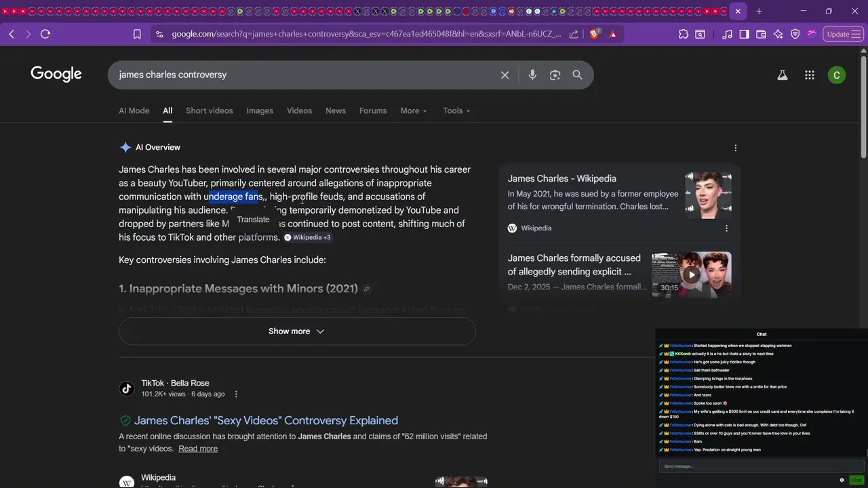Choose Translate in the selection popup
This screenshot has height=488, width=868.
point(253,220)
